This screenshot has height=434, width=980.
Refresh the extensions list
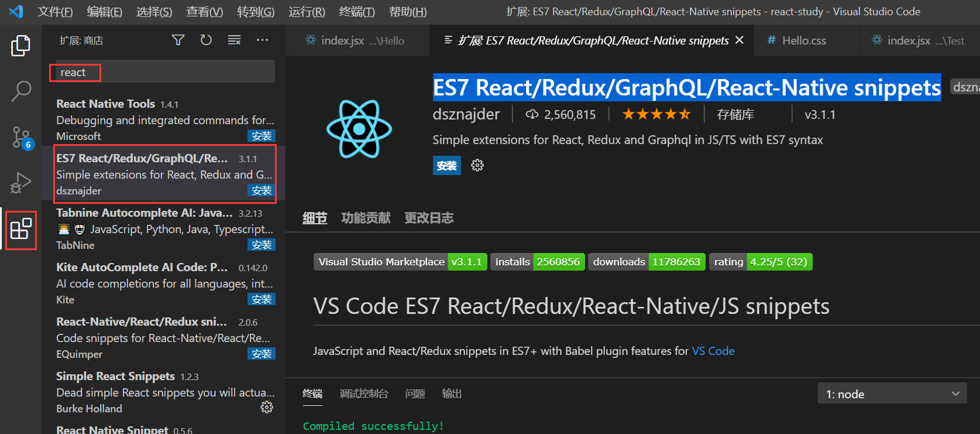(206, 40)
